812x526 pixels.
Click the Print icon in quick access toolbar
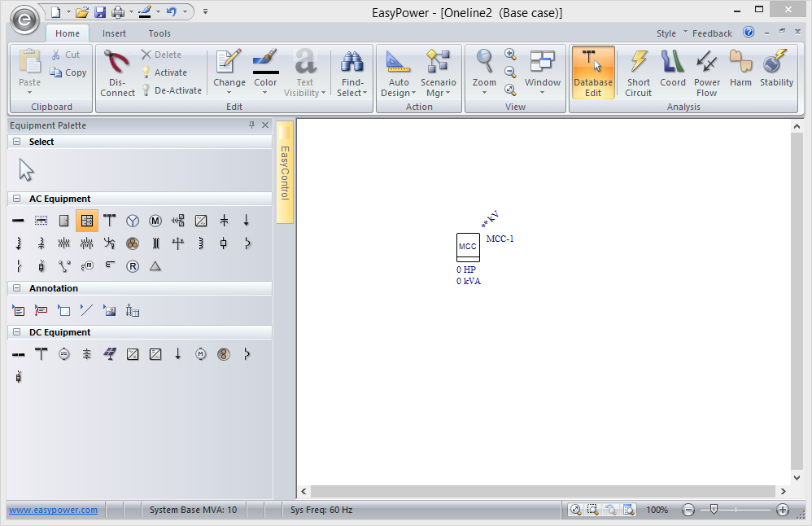tap(119, 12)
